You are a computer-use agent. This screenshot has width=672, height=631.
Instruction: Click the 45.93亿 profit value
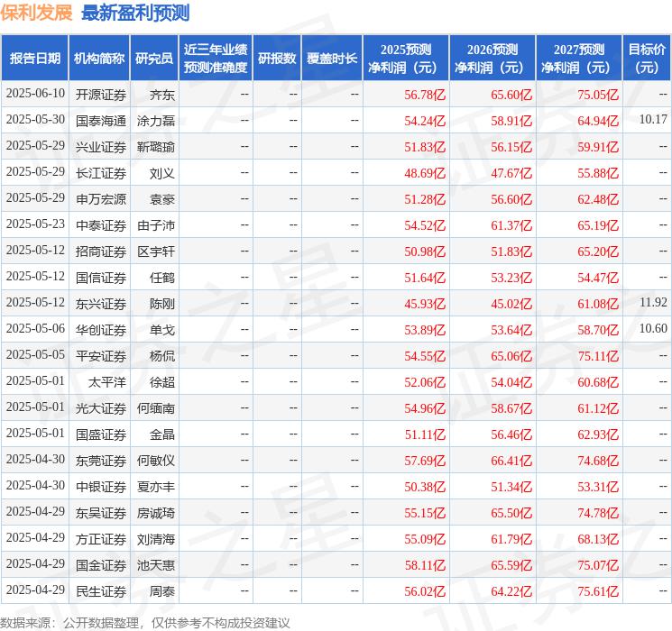(x=425, y=304)
